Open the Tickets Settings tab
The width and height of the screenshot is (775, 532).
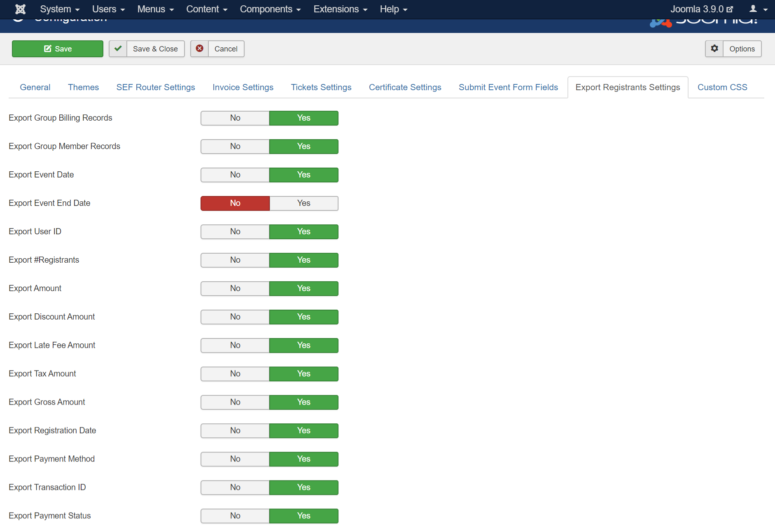(x=321, y=87)
